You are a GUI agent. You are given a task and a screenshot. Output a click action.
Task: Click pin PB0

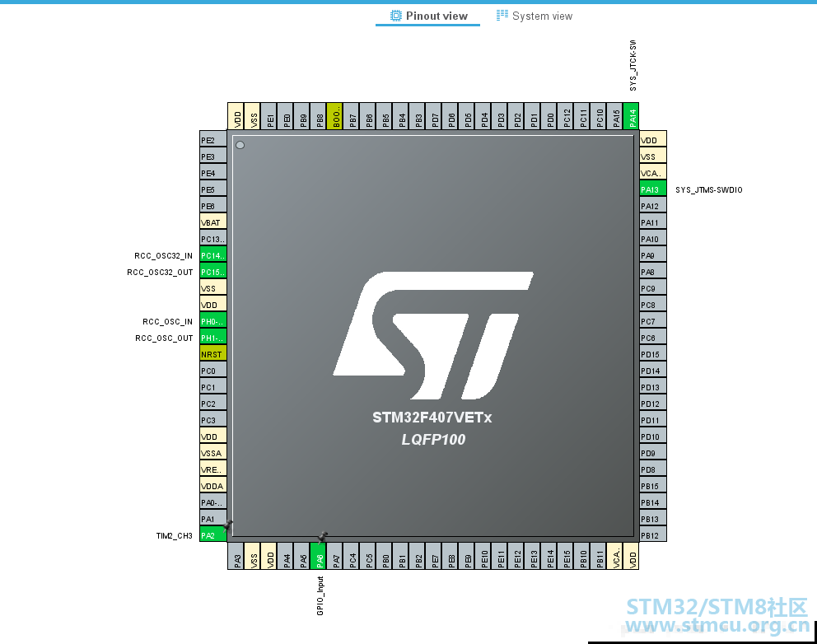385,557
